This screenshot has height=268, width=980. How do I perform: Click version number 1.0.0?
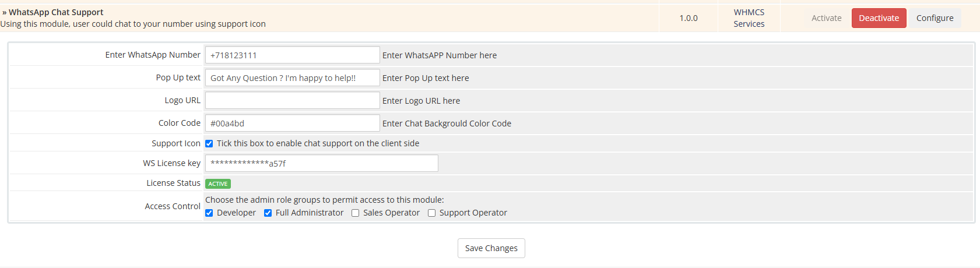tap(689, 18)
